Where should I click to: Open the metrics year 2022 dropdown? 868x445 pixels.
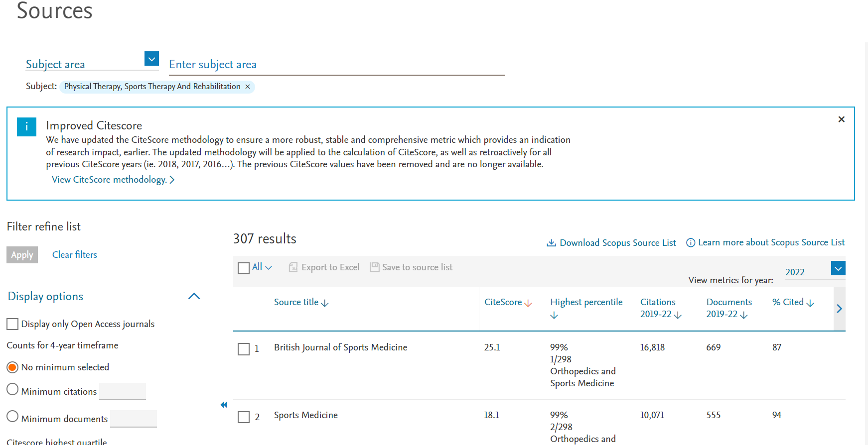point(838,268)
